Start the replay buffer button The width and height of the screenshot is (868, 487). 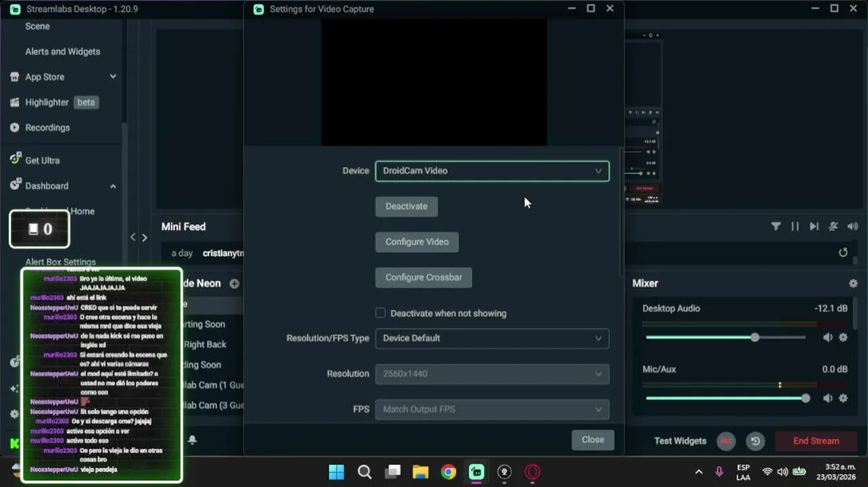click(755, 441)
